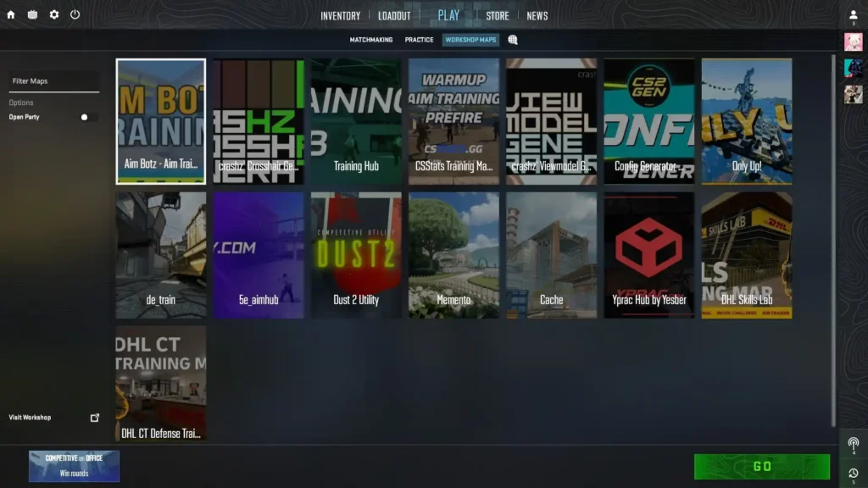Click the globe chat icon beside Workshop Maps
Image resolution: width=868 pixels, height=488 pixels.
513,40
